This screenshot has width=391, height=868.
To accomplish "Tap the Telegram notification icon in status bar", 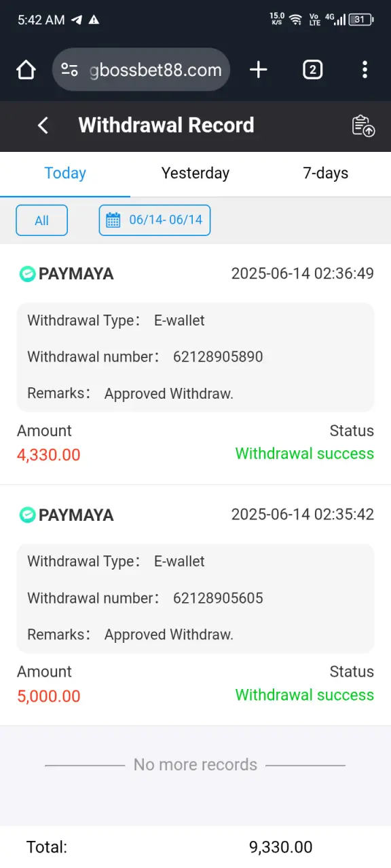I will [x=77, y=20].
